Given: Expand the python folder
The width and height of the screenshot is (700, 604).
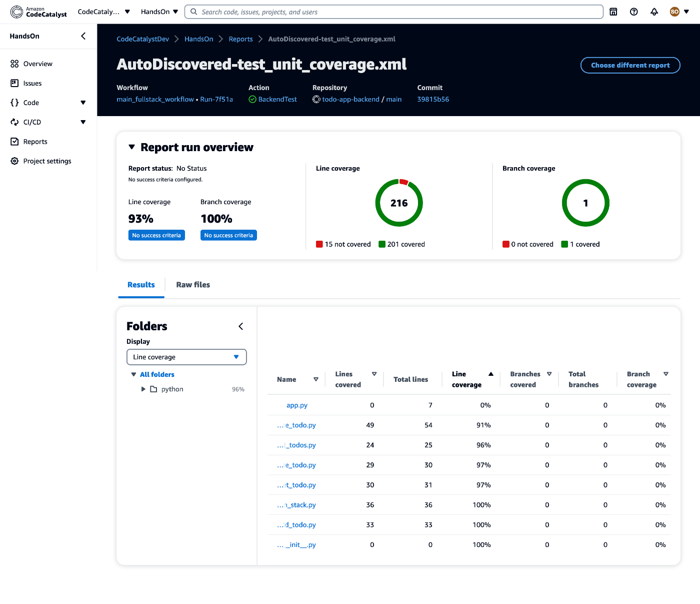Looking at the screenshot, I should (143, 389).
